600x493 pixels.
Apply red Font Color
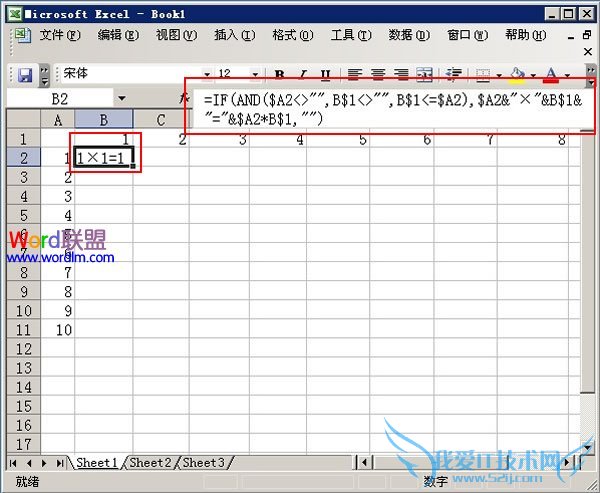pyautogui.click(x=551, y=74)
